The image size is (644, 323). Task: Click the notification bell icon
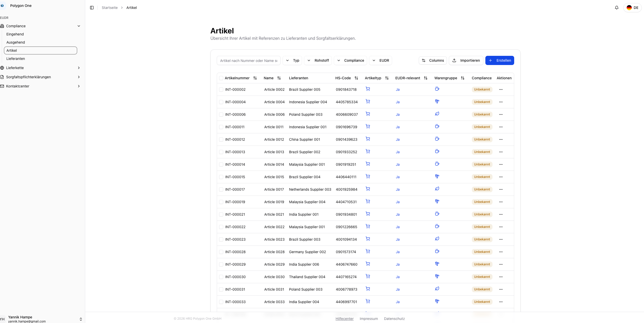tap(616, 8)
